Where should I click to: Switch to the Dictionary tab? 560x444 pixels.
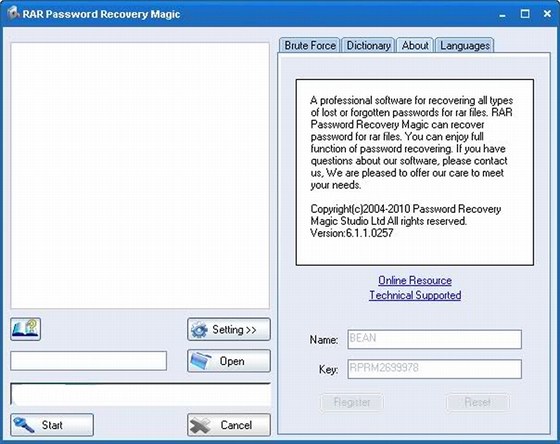tap(368, 45)
